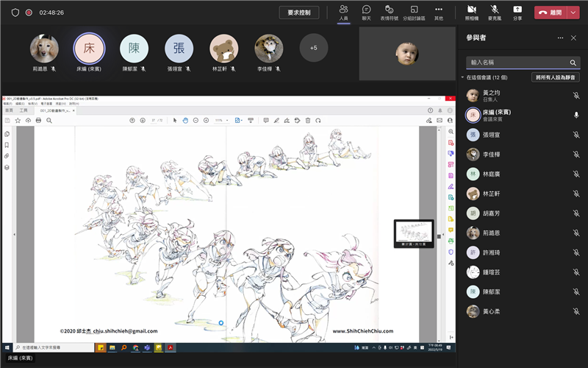Expand the +5 more participants bubble
This screenshot has width=588, height=368.
click(x=314, y=48)
